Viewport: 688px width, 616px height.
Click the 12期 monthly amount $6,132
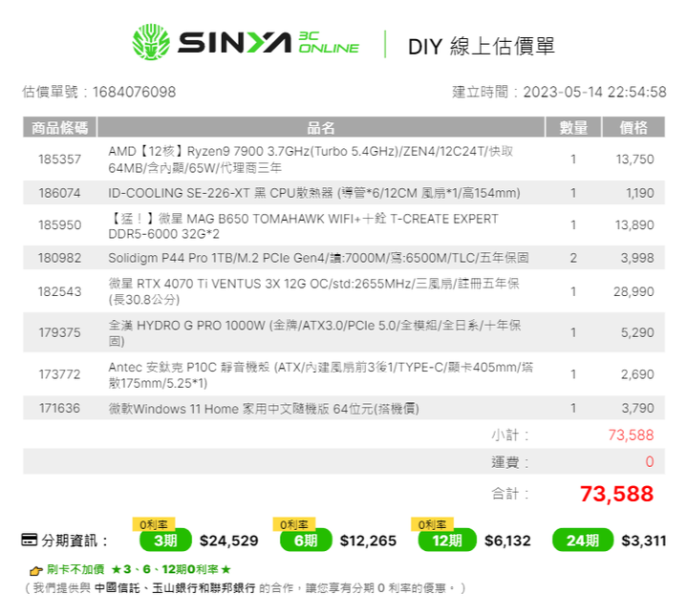[507, 541]
